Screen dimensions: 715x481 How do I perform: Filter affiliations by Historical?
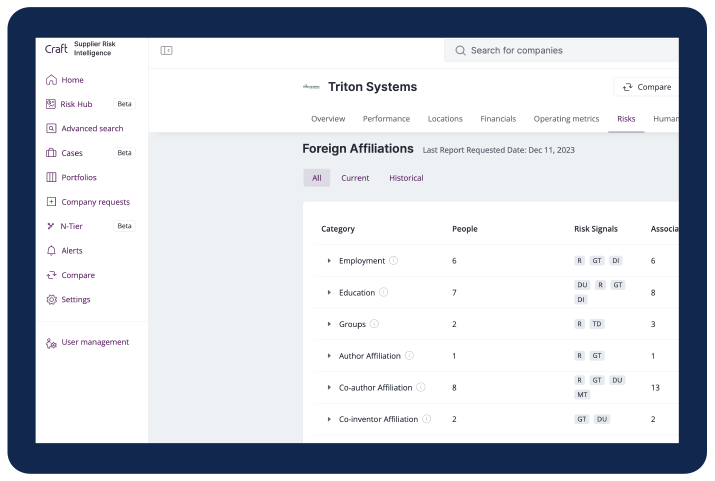(x=406, y=178)
